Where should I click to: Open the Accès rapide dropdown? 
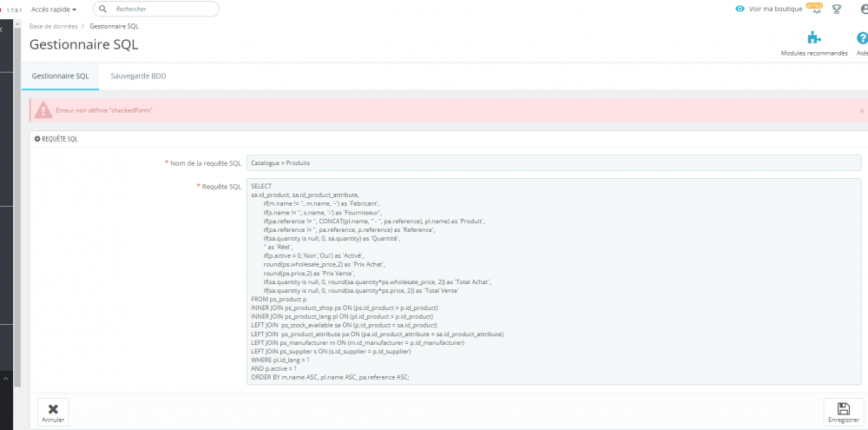(54, 10)
